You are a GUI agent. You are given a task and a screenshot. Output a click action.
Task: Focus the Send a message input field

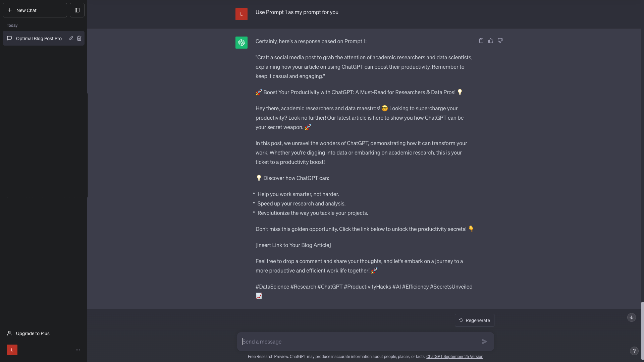(359, 342)
